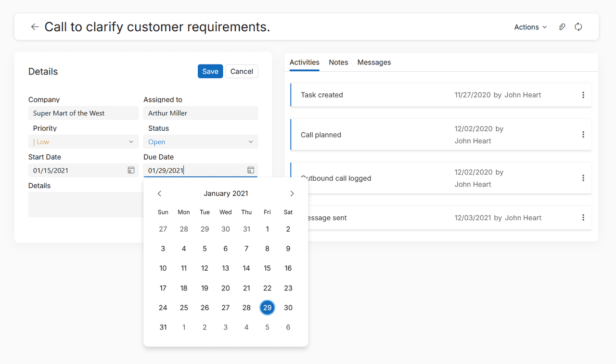Select the greyed-out 27 in first row
The height and width of the screenshot is (364, 616).
pyautogui.click(x=163, y=229)
